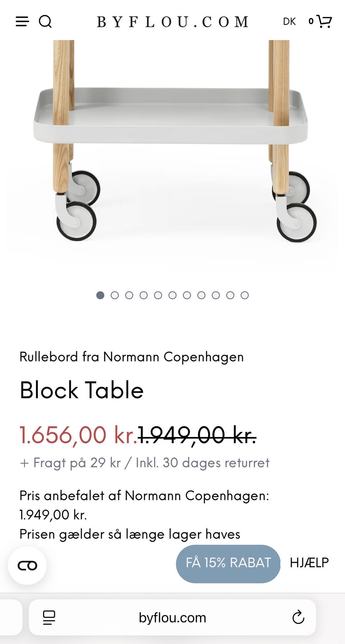Show the first carousel image dot
This screenshot has height=644, width=345.
point(100,295)
